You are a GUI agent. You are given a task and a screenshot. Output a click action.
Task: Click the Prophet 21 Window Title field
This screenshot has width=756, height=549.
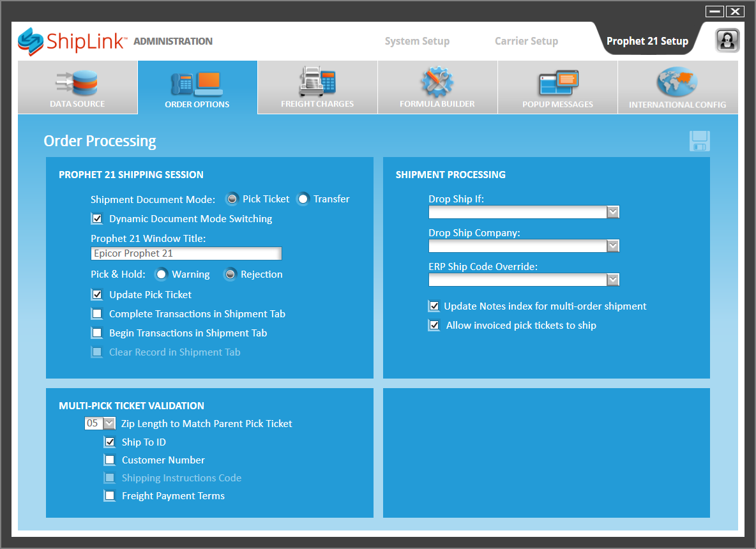(x=186, y=253)
